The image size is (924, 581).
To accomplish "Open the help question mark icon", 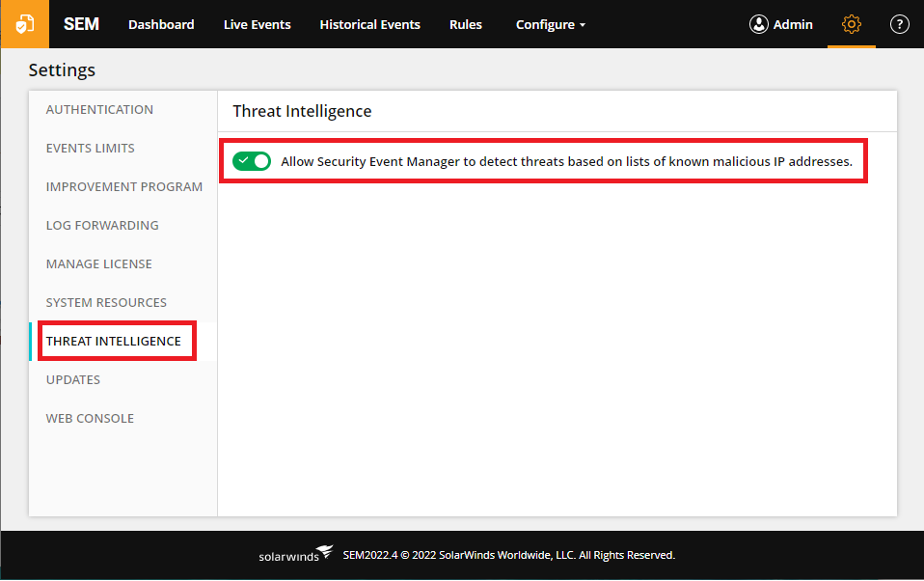I will 899,24.
